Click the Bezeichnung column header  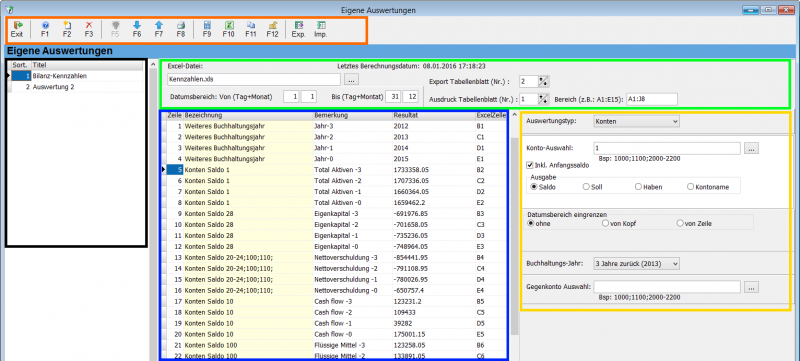pyautogui.click(x=248, y=116)
